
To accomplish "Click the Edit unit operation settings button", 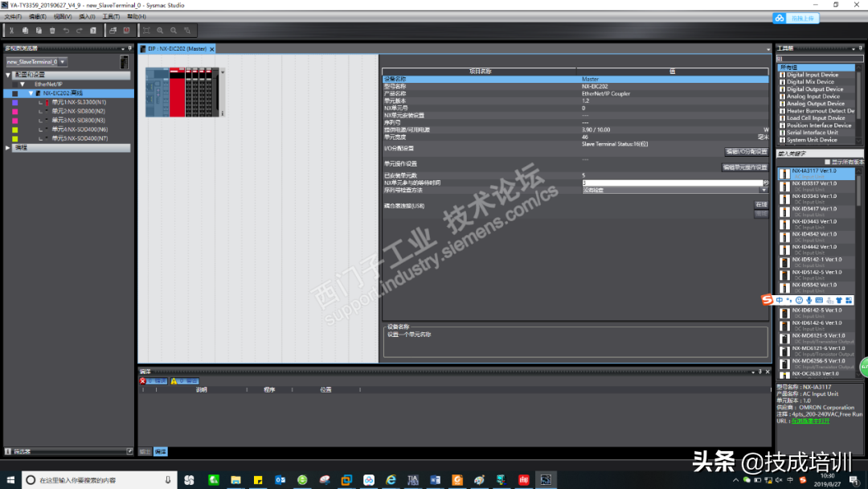I will coord(745,167).
